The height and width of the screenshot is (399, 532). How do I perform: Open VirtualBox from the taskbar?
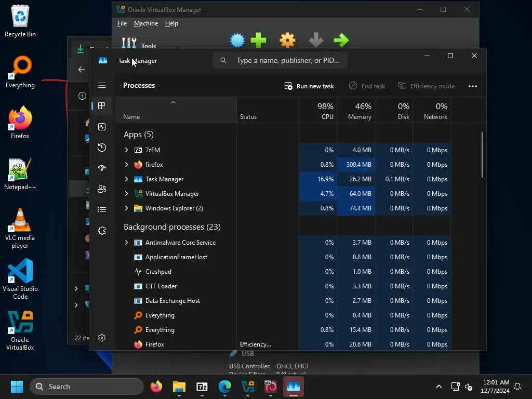(248, 387)
